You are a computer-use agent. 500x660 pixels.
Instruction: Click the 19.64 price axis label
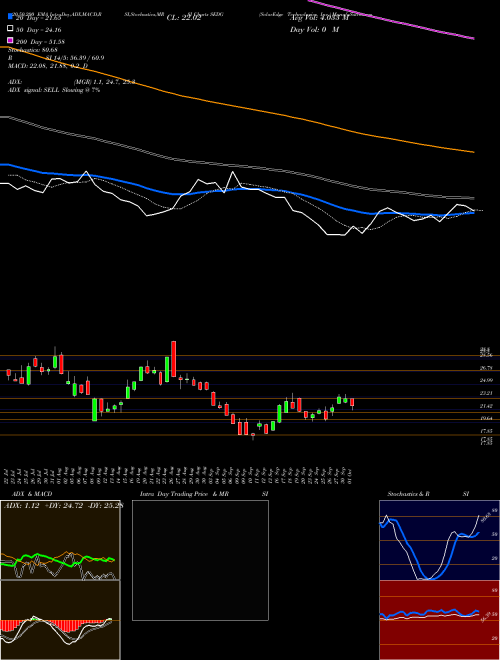pyautogui.click(x=486, y=418)
